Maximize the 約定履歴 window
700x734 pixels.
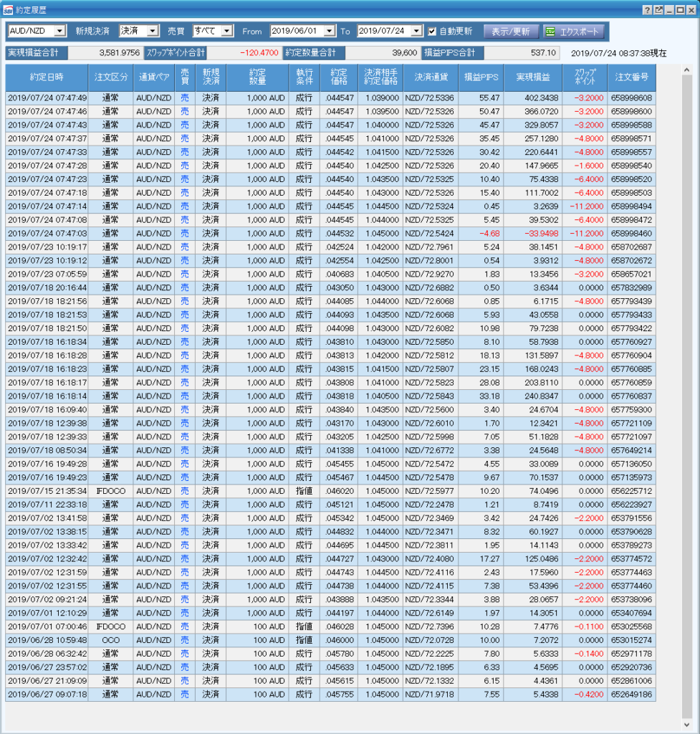pos(680,9)
